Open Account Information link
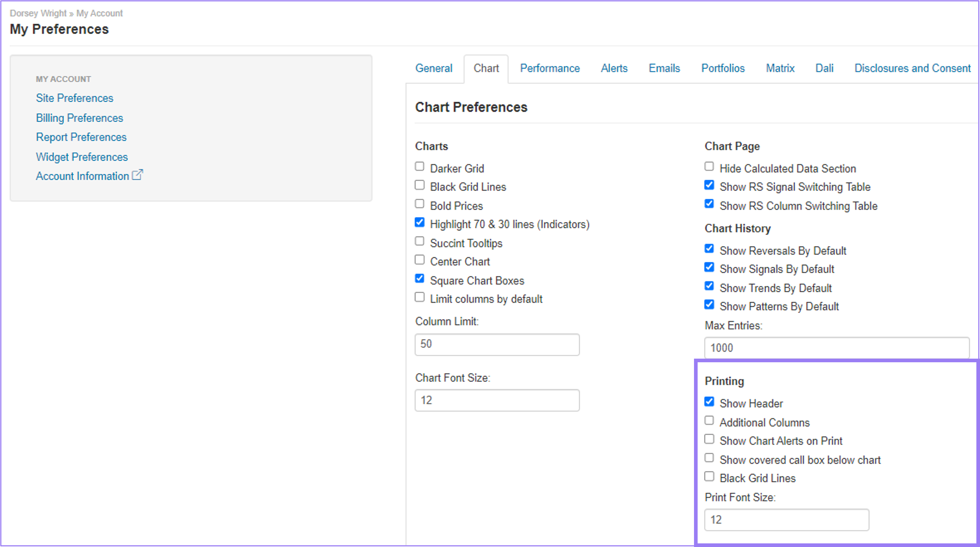This screenshot has height=547, width=980. point(83,176)
